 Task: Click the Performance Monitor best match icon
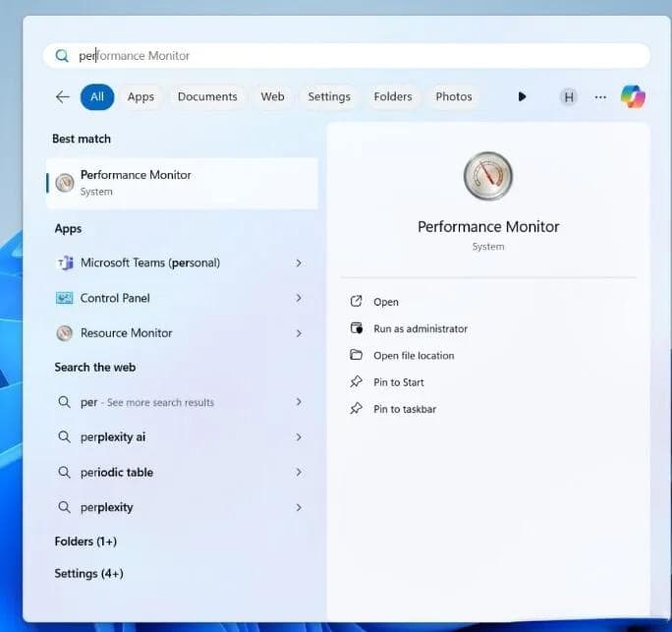65,183
